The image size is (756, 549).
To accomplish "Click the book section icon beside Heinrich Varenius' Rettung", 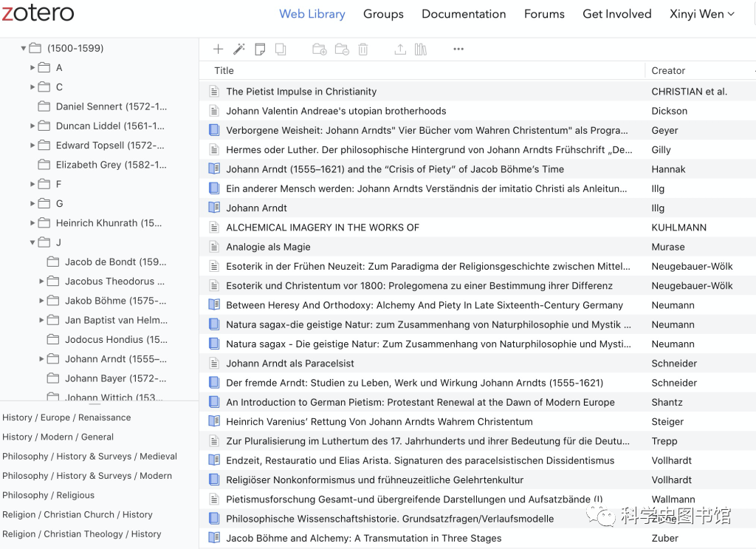I will pos(214,421).
